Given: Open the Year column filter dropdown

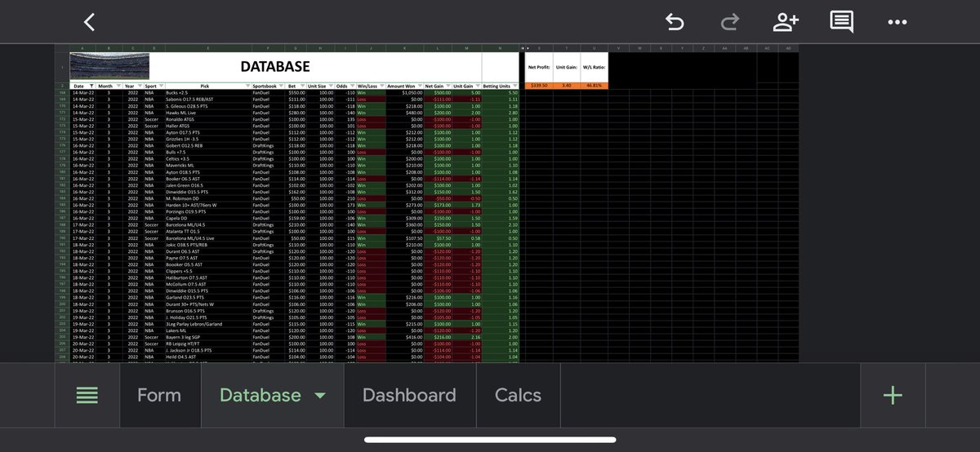Looking at the screenshot, I should 140,86.
